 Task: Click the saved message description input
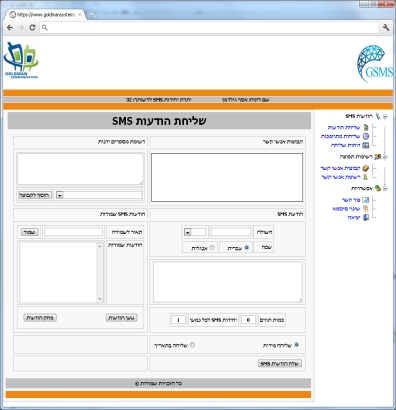[x=73, y=232]
